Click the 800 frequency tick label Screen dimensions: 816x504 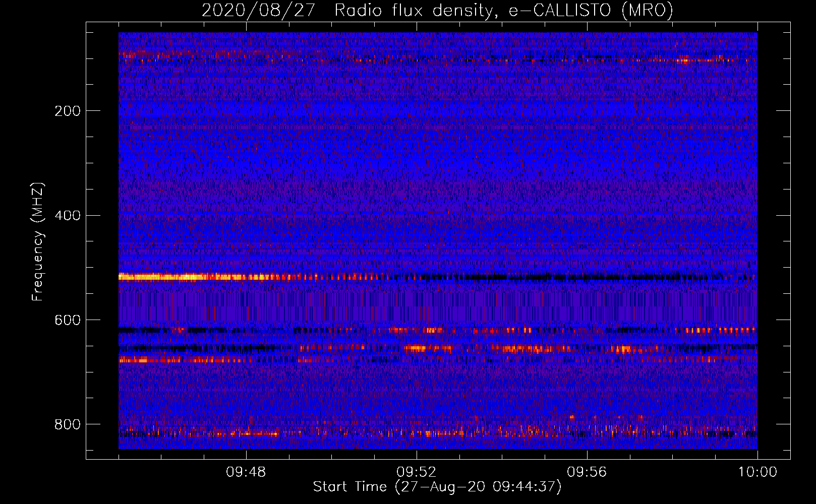68,424
